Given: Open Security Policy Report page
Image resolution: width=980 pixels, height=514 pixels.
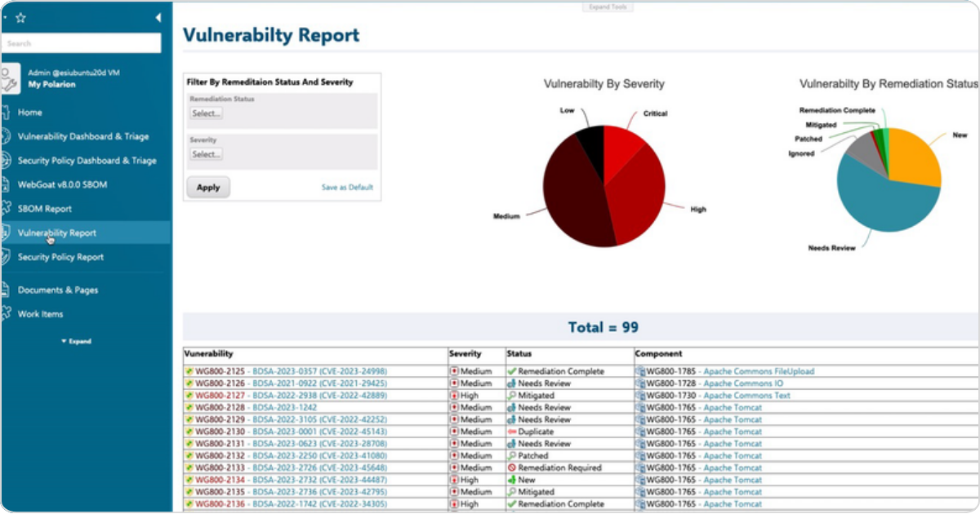Looking at the screenshot, I should click(x=60, y=257).
